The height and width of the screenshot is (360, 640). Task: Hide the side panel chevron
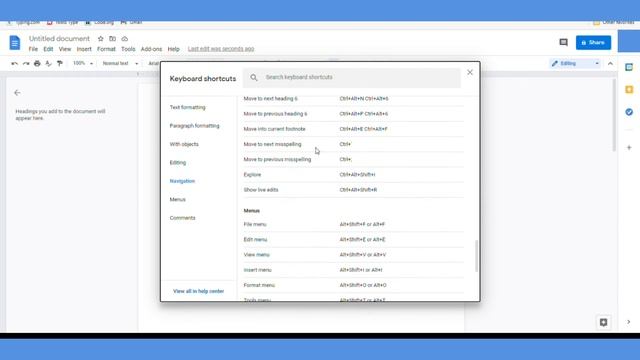pos(629,322)
